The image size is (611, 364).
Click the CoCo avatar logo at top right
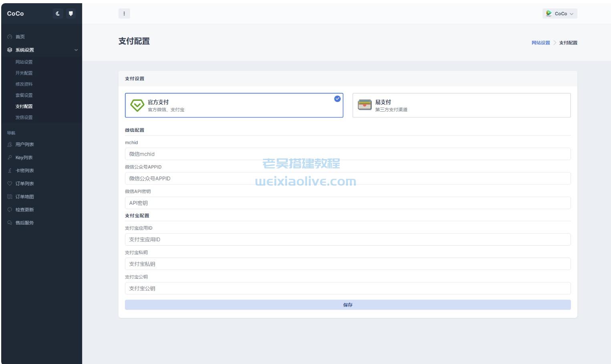point(549,14)
